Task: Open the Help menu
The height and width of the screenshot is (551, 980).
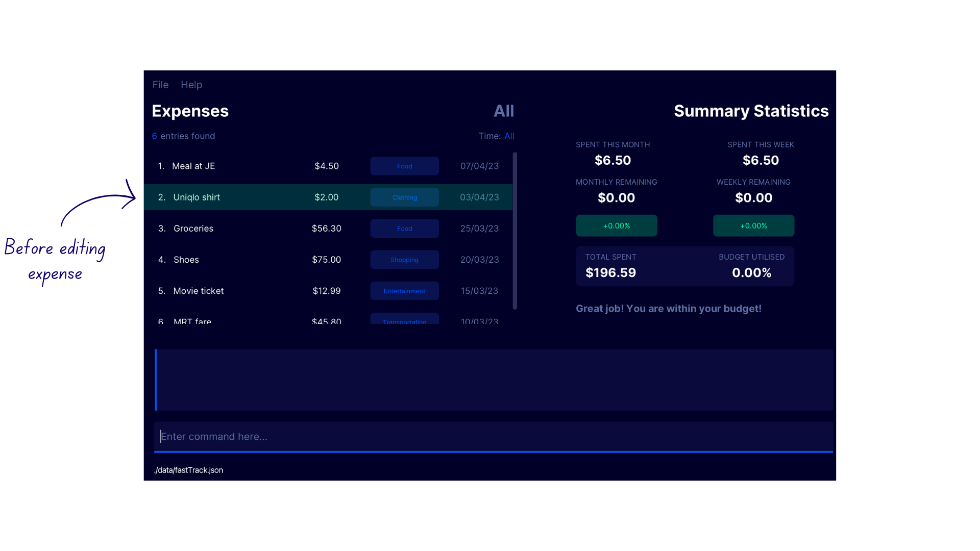Action: [190, 85]
